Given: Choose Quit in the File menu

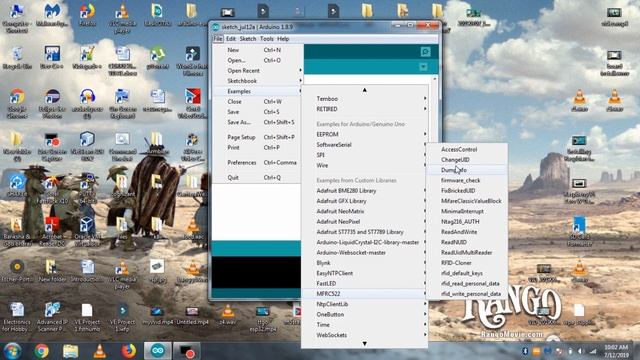Looking at the screenshot, I should coord(258,178).
